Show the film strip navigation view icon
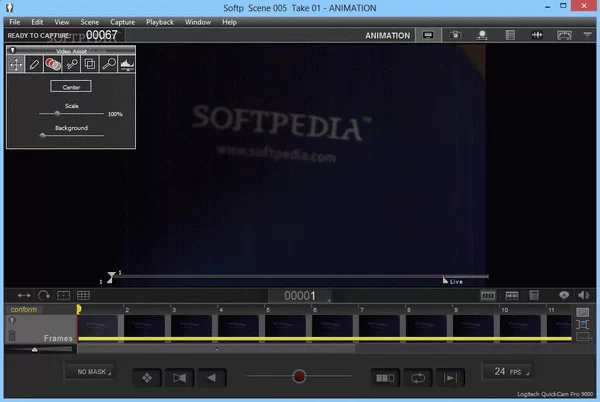The width and height of the screenshot is (600, 402). coord(512,295)
